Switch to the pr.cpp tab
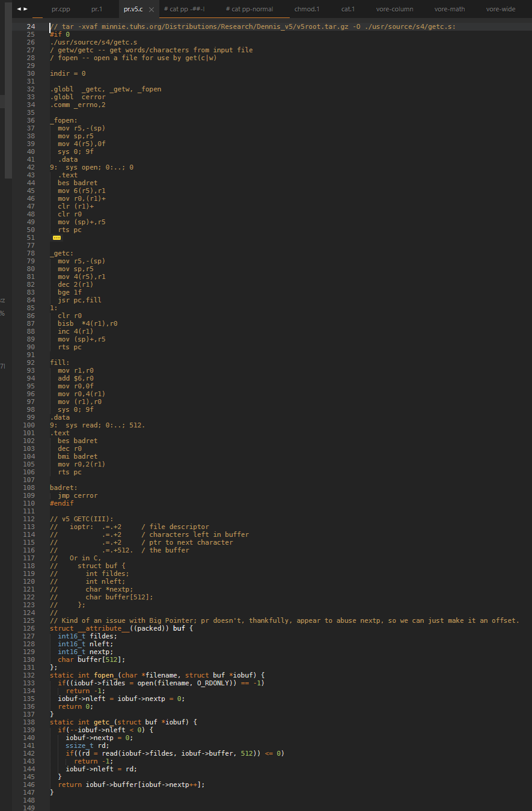This screenshot has width=532, height=811. [61, 10]
